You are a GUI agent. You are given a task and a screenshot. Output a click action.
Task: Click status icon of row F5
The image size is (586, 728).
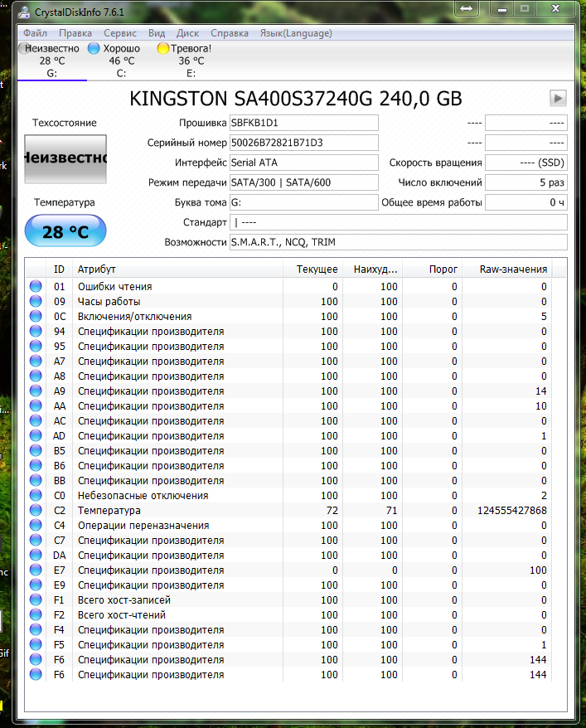point(36,644)
